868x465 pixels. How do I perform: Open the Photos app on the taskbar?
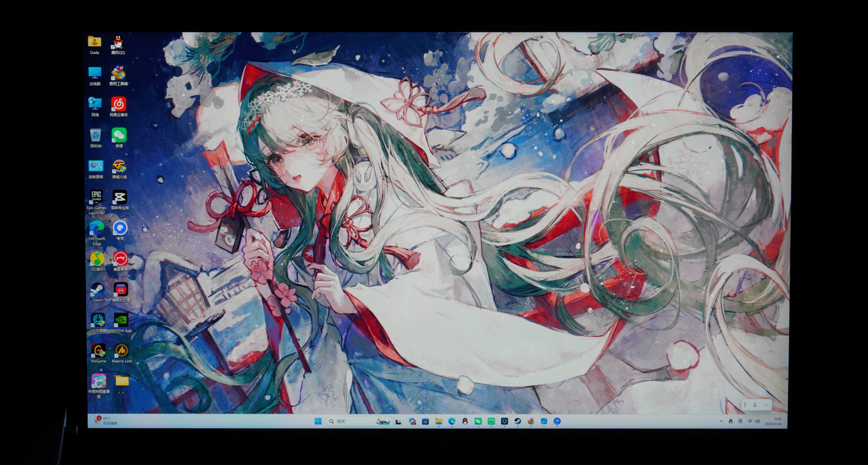tap(544, 421)
